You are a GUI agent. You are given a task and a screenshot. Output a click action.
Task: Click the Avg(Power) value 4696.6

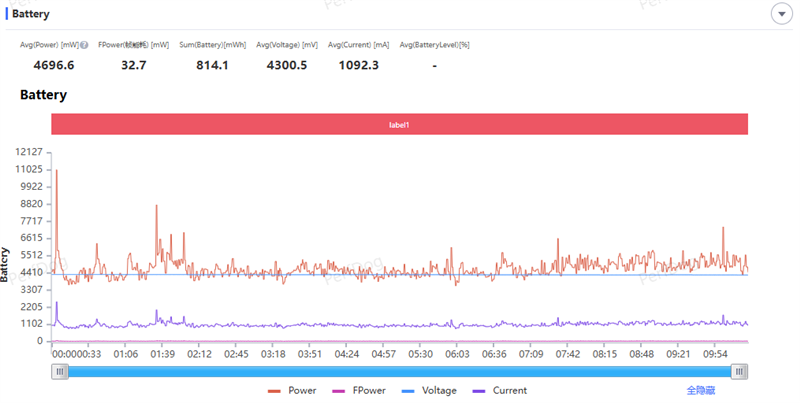[54, 65]
